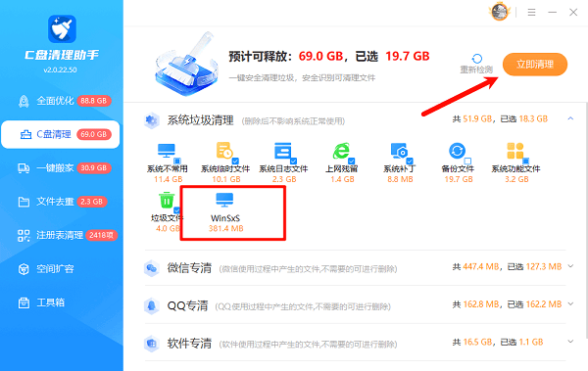The width and height of the screenshot is (588, 371).
Task: Click the grid icon beside 注册表清理
Action: pyautogui.click(x=24, y=235)
